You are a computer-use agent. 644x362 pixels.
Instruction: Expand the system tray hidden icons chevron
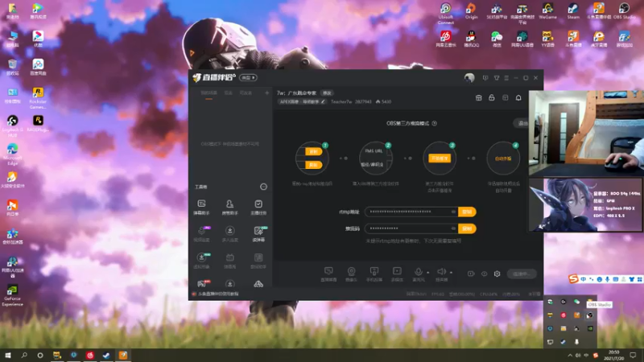pyautogui.click(x=570, y=356)
